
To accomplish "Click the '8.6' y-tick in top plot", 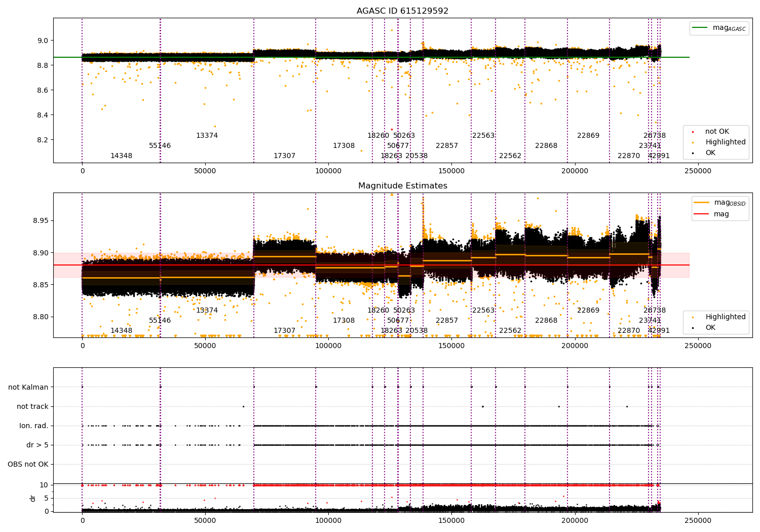I will (x=43, y=91).
